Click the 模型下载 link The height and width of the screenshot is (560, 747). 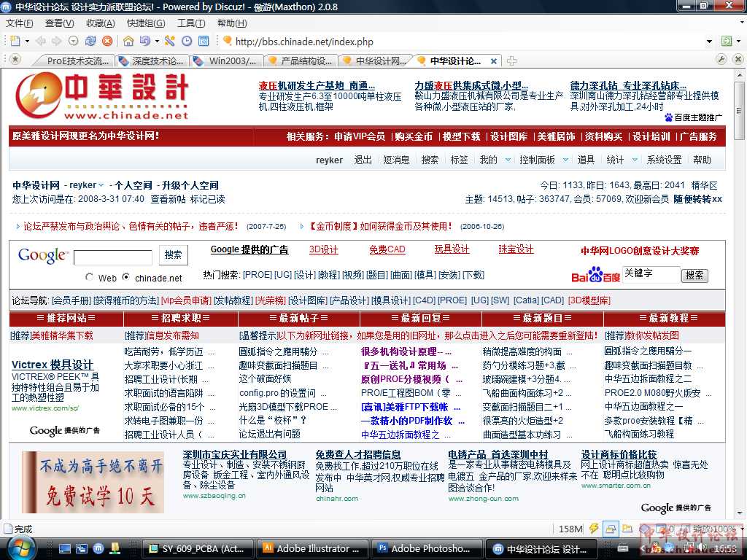(461, 136)
